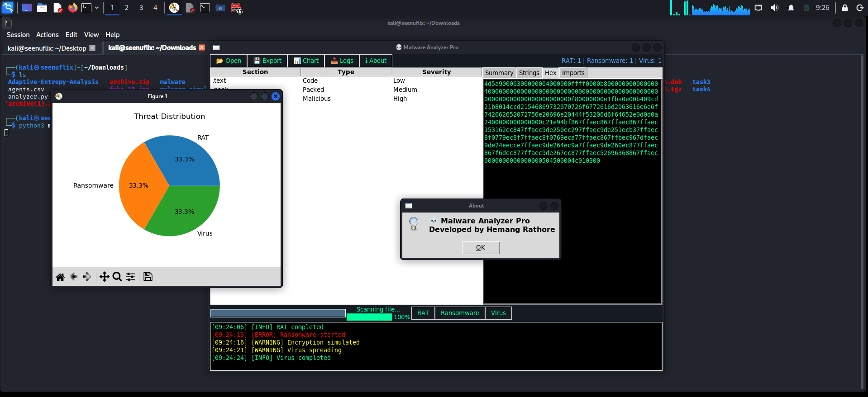Viewport: 868px width, 397px height.
Task: Select the Pan move tool in the figure toolbar
Action: click(x=104, y=277)
